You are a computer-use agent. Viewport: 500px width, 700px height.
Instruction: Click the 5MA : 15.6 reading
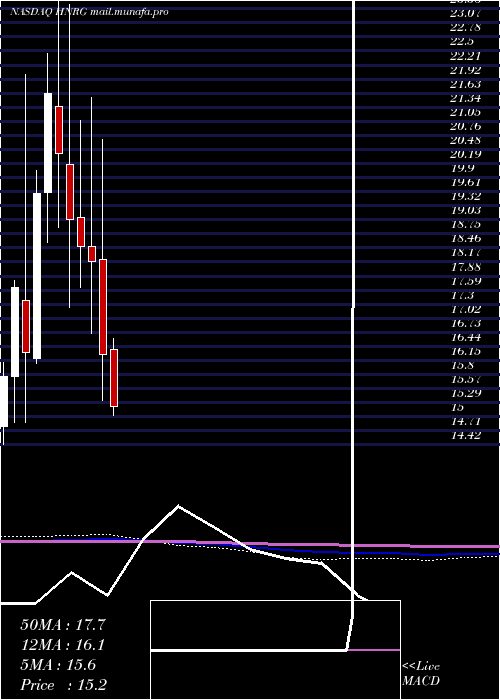(x=58, y=665)
